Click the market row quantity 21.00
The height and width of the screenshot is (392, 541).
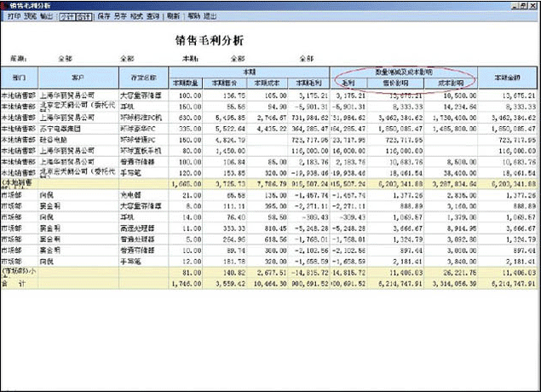(186, 195)
